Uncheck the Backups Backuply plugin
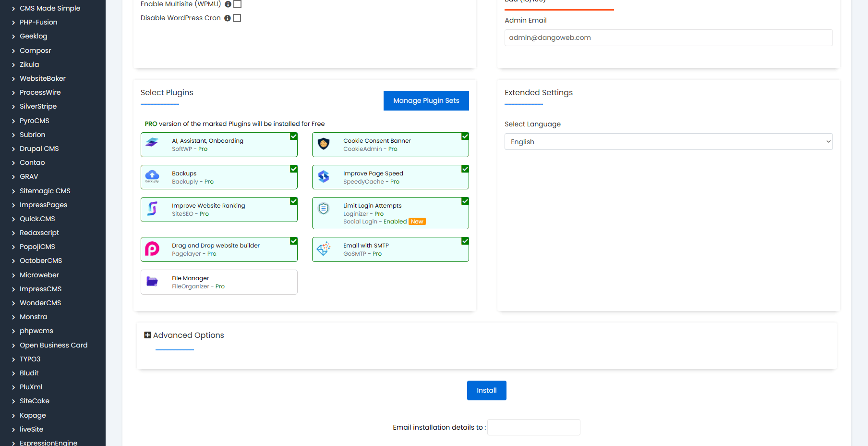The width and height of the screenshot is (868, 446). (x=294, y=169)
